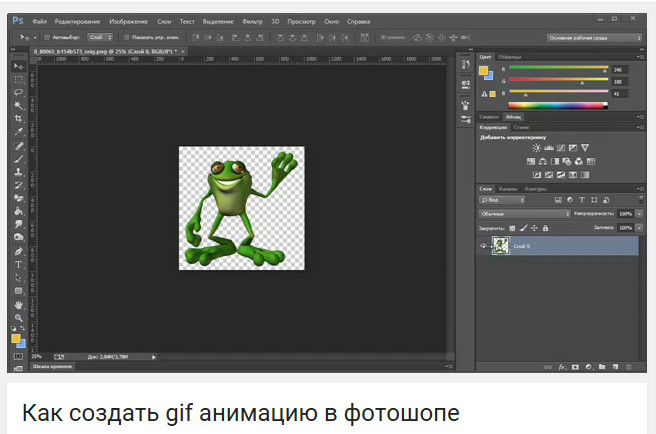
Task: Swap foreground and background colors
Action: point(22,329)
